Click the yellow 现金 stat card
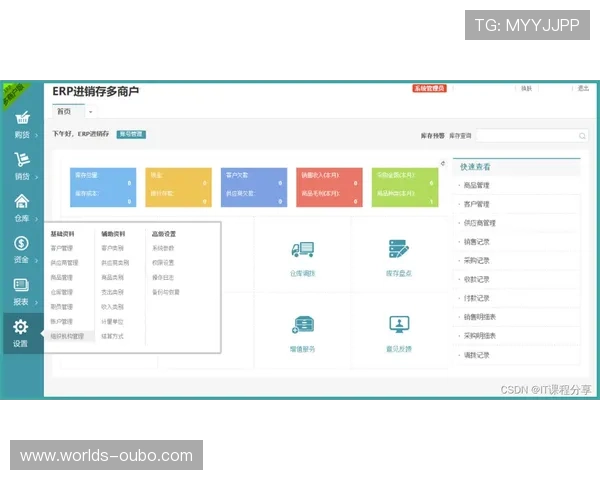 tap(178, 187)
